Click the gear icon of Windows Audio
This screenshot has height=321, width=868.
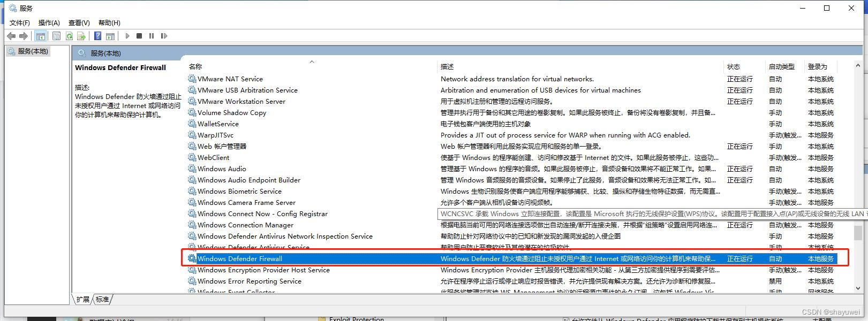[192, 169]
